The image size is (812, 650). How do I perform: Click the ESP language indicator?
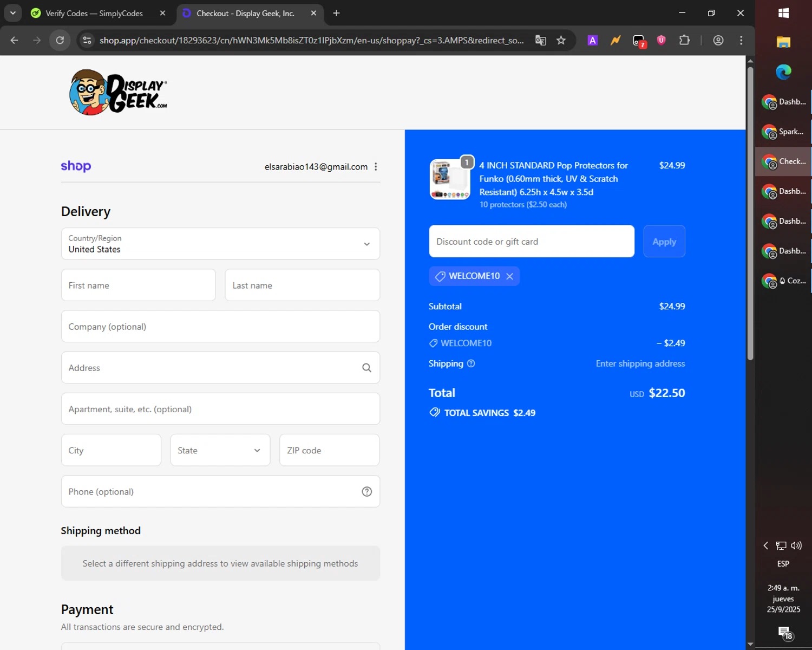point(783,563)
